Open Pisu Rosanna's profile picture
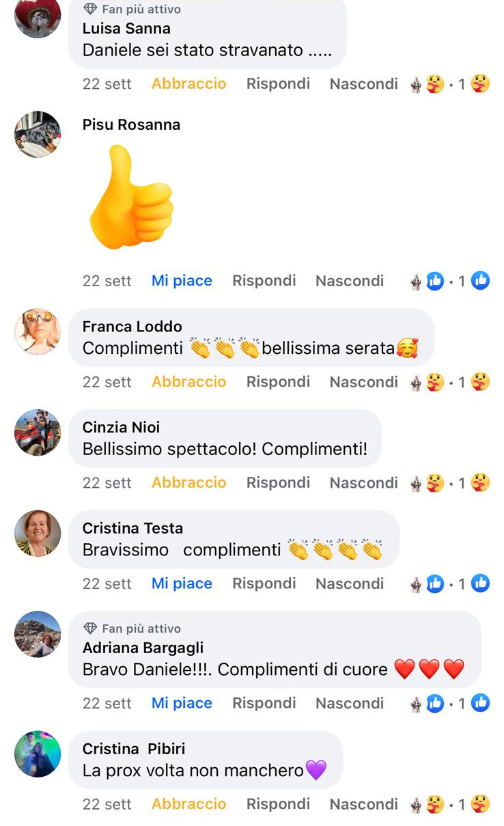This screenshot has width=504, height=826. [38, 135]
